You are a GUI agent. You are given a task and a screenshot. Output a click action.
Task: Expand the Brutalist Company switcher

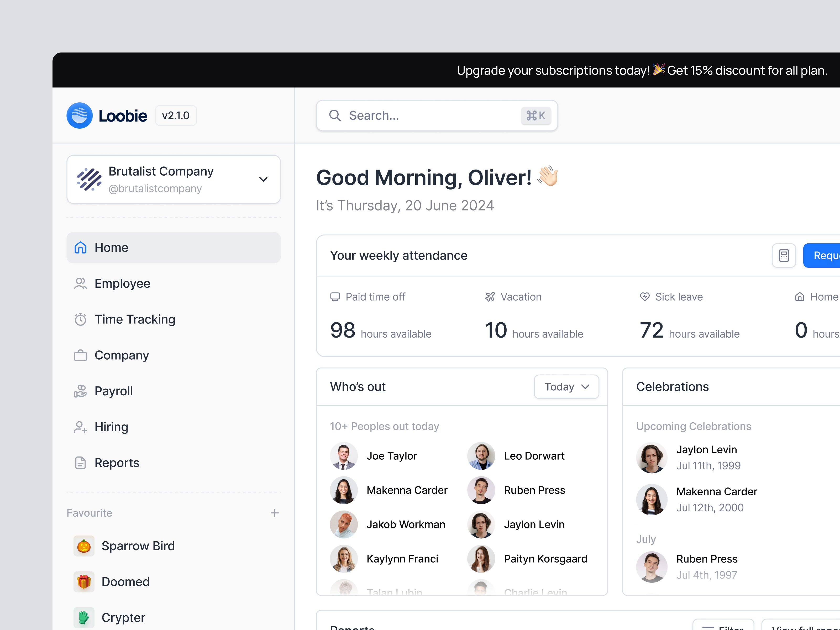pos(263,179)
